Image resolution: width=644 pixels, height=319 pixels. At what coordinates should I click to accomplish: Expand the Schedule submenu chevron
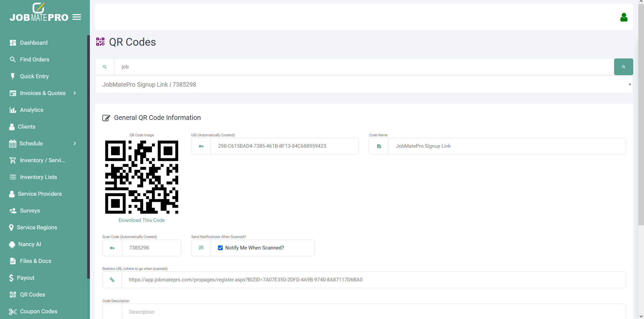75,143
